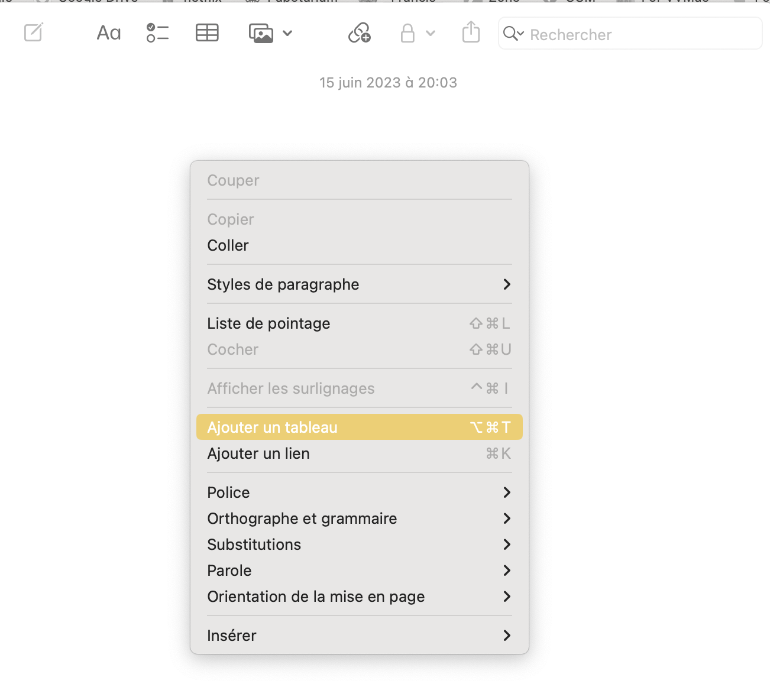The height and width of the screenshot is (700, 770).
Task: Insert a table using the toolbar icon
Action: [x=207, y=33]
